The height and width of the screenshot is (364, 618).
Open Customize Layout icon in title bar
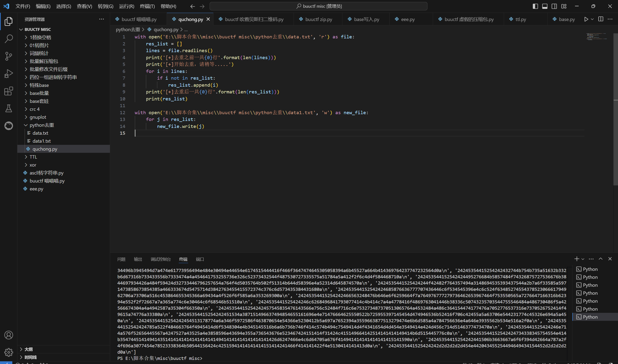[x=564, y=6]
